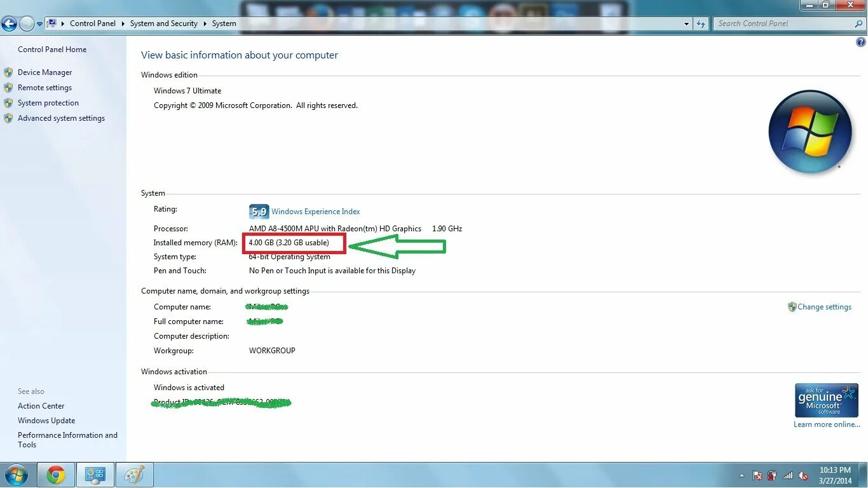The height and width of the screenshot is (488, 868).
Task: Expand arrow after System and Security breadcrumb
Action: point(205,24)
